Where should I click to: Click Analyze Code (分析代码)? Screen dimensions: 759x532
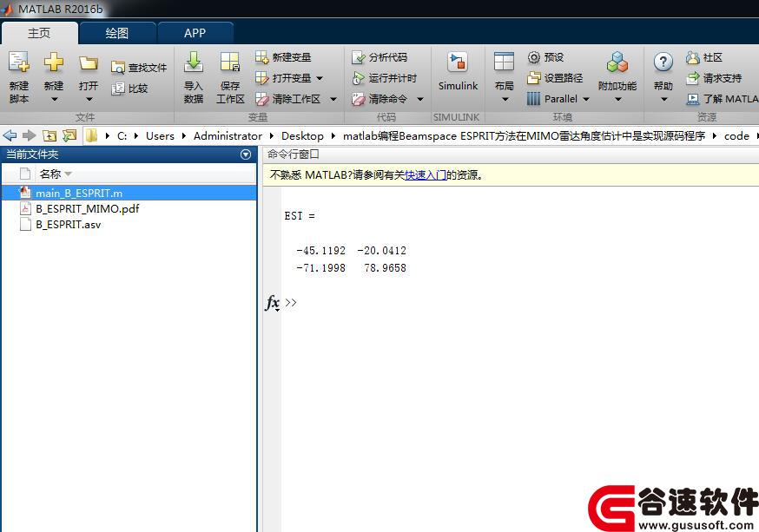point(379,57)
